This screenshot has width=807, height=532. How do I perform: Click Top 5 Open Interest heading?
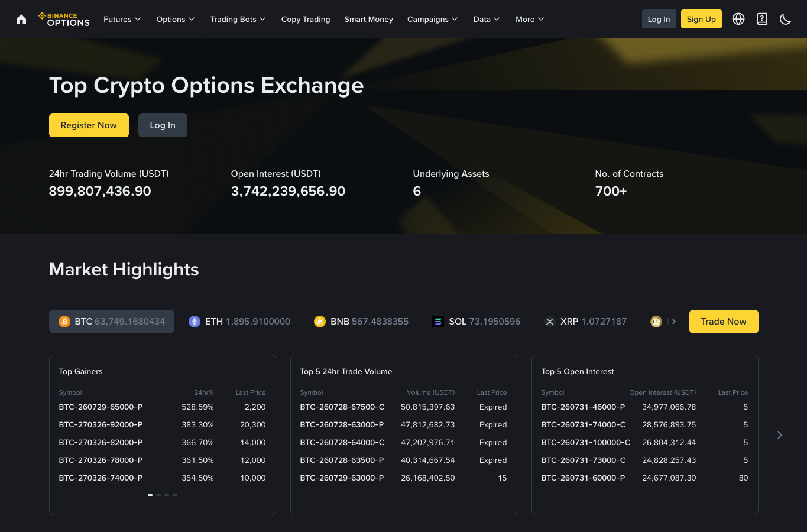[578, 371]
